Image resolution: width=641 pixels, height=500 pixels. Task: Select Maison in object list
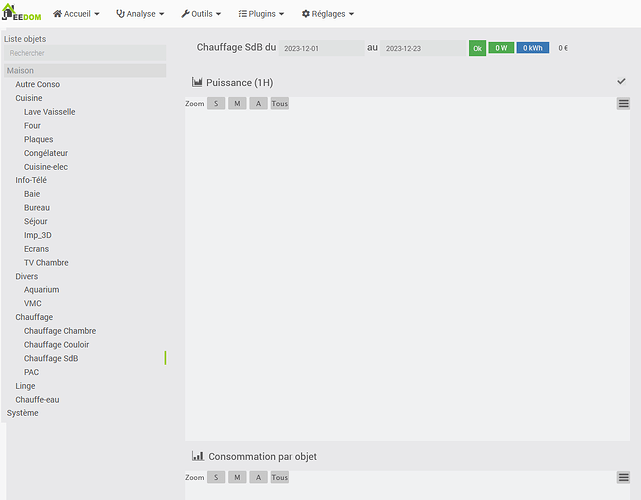tap(85, 70)
